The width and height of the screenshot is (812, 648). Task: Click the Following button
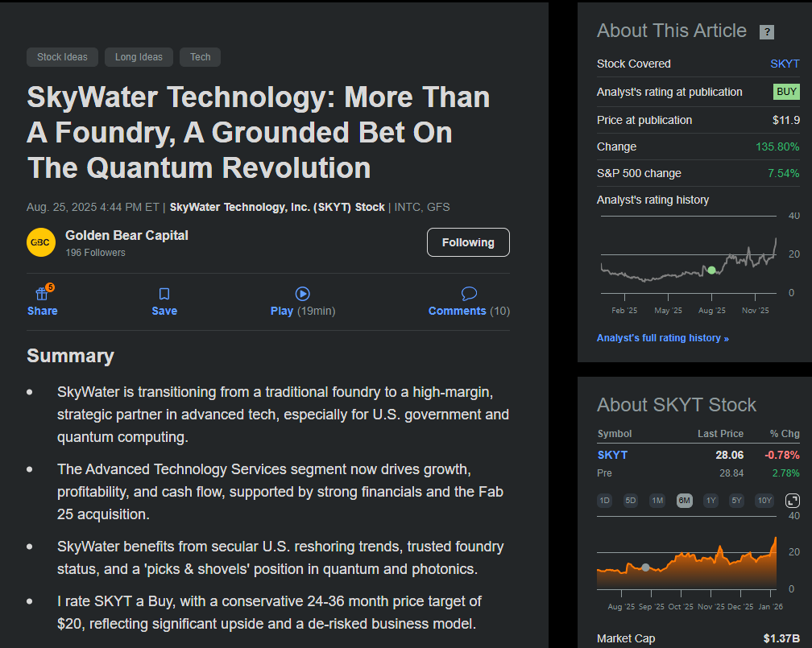pyautogui.click(x=468, y=242)
